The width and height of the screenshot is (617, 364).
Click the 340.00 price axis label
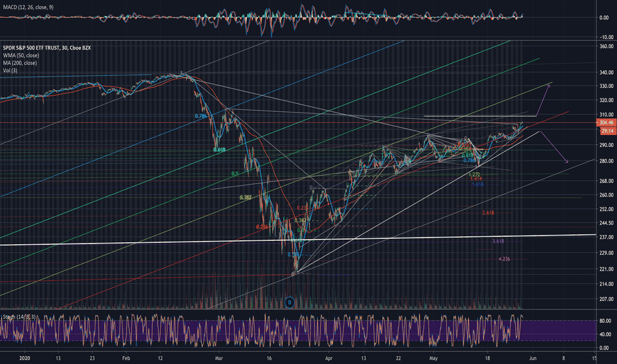606,72
